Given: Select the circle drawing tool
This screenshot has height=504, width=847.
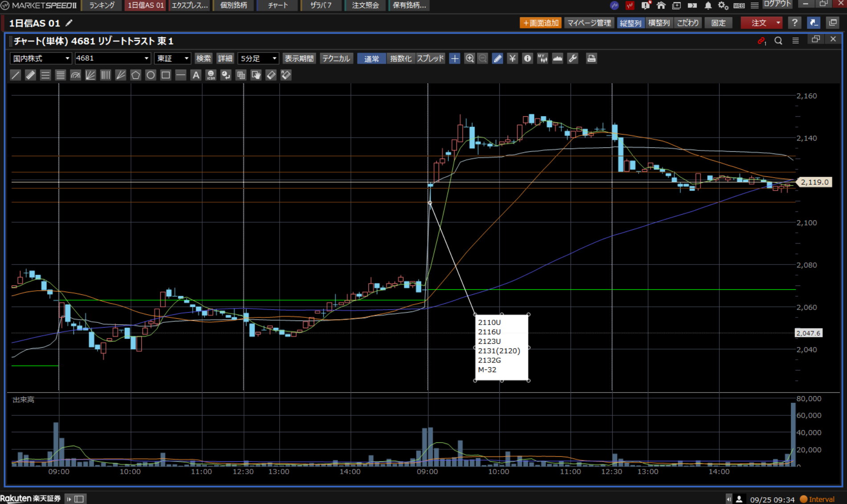Looking at the screenshot, I should tap(151, 75).
